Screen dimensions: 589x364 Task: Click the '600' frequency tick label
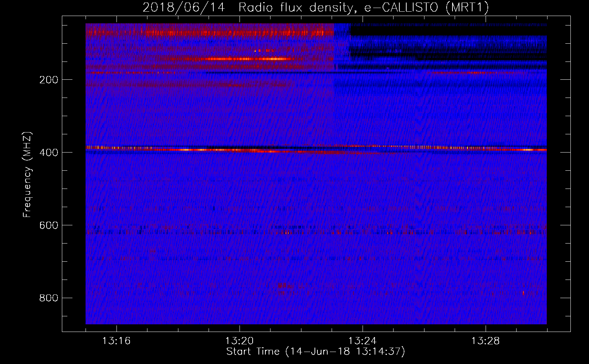49,225
